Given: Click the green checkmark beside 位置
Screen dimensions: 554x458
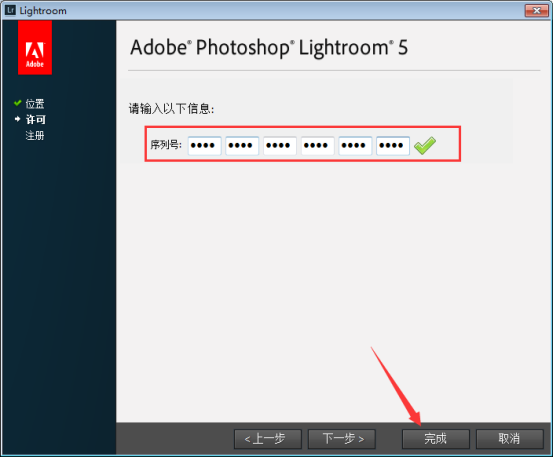Looking at the screenshot, I should pyautogui.click(x=18, y=103).
